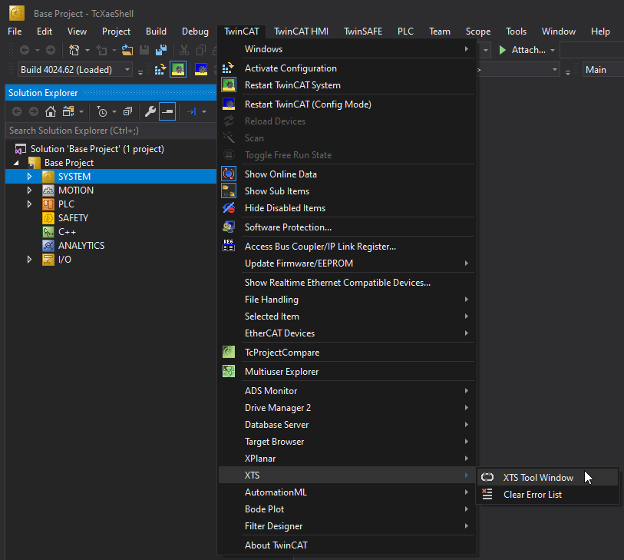Open the PLC menu

point(406,31)
